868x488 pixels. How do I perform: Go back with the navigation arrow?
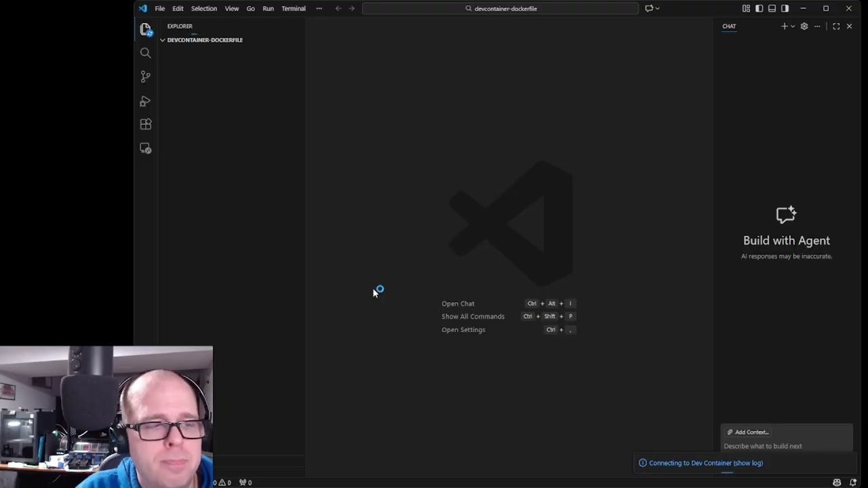338,8
